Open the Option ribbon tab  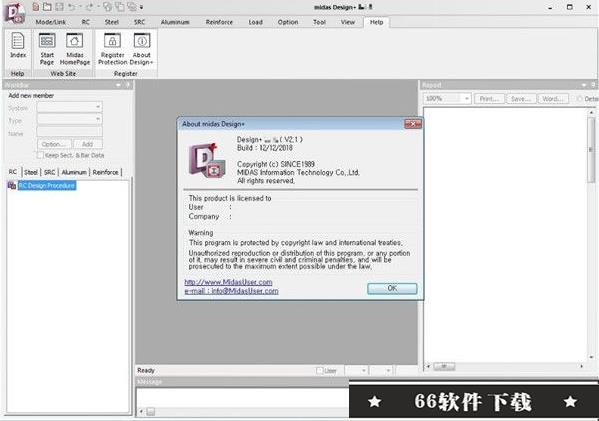pos(288,22)
